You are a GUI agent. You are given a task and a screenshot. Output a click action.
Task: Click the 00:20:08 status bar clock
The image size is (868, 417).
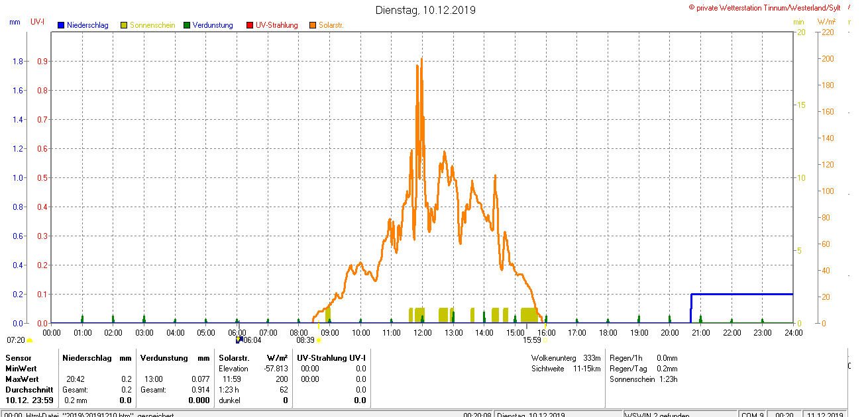pos(477,414)
